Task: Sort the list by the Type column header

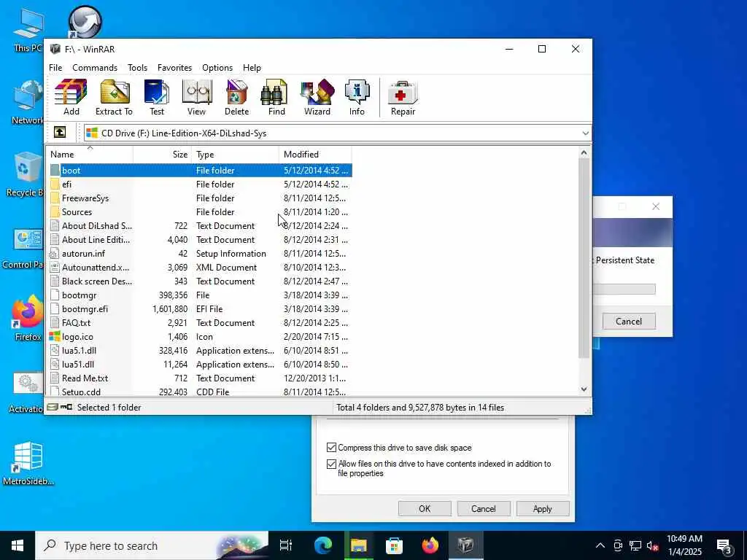Action: pyautogui.click(x=235, y=155)
